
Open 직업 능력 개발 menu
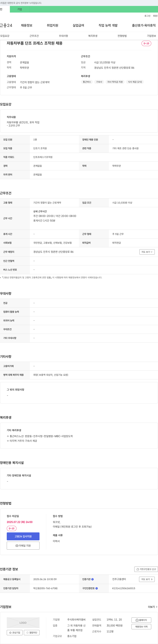point(108,25)
